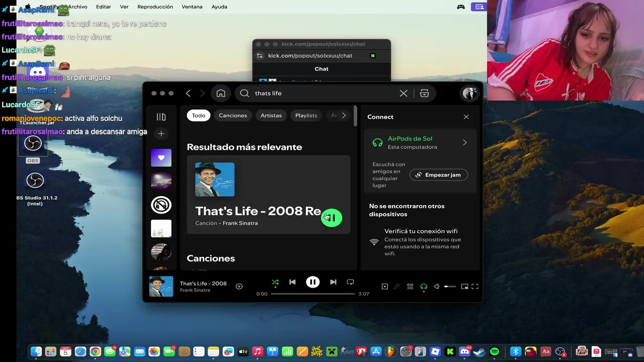Screen dimensions: 644x362
Task: Filter results by Canciones
Action: click(x=233, y=116)
